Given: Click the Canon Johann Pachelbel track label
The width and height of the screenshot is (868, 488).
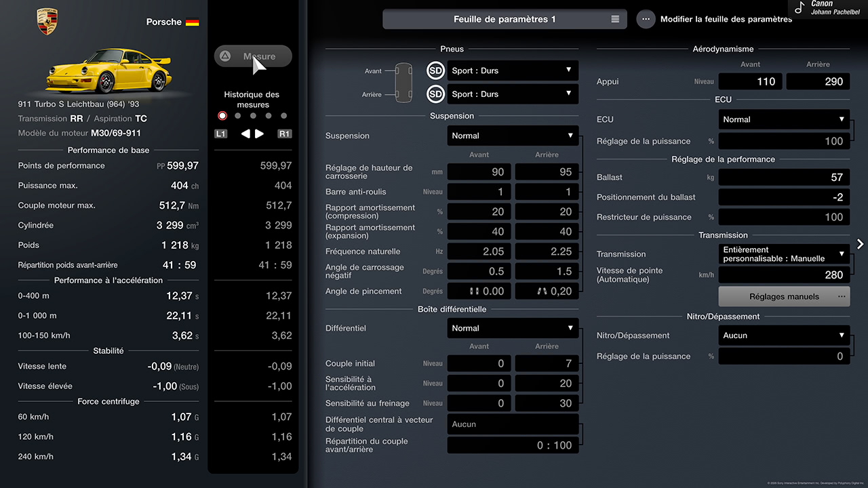Looking at the screenshot, I should [x=835, y=7].
